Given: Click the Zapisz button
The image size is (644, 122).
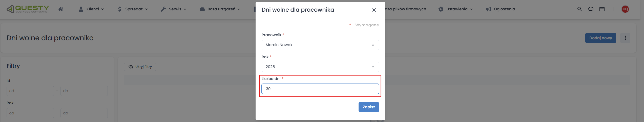Looking at the screenshot, I should pos(369,107).
